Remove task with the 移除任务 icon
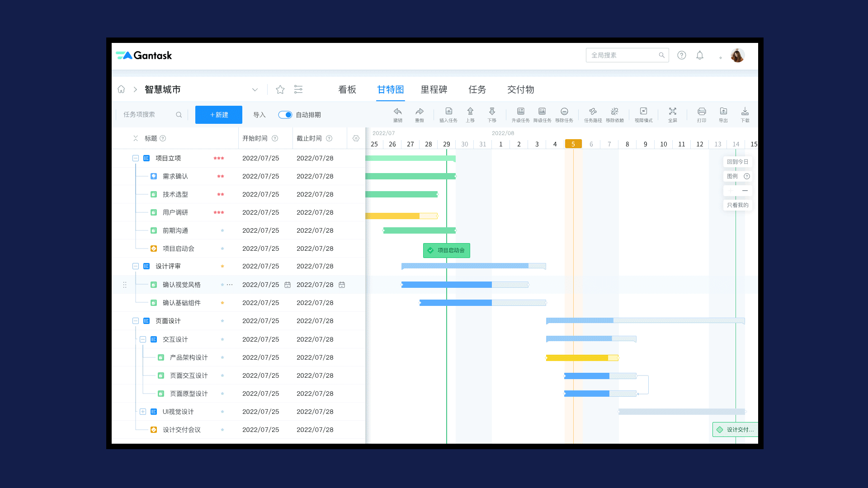 point(564,112)
